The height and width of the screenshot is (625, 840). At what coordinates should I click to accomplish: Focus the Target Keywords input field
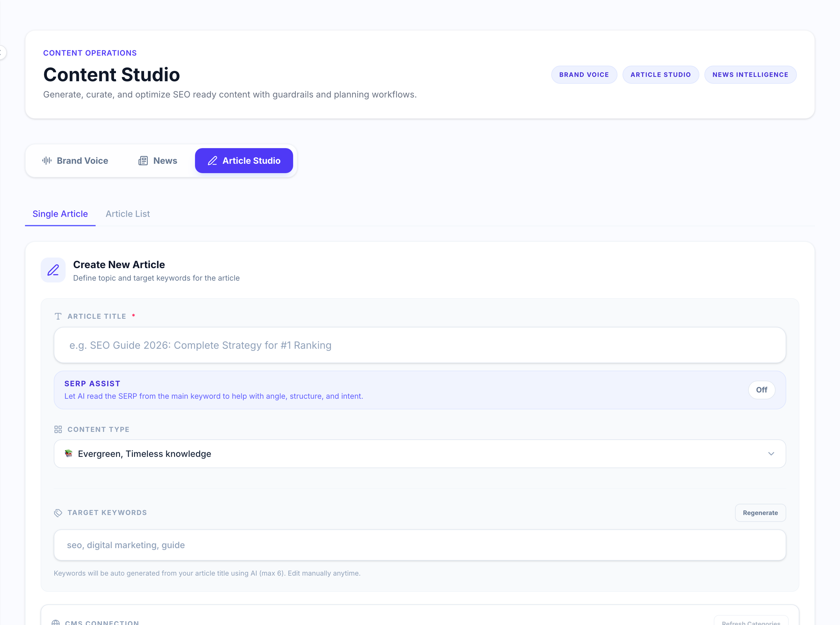point(420,545)
